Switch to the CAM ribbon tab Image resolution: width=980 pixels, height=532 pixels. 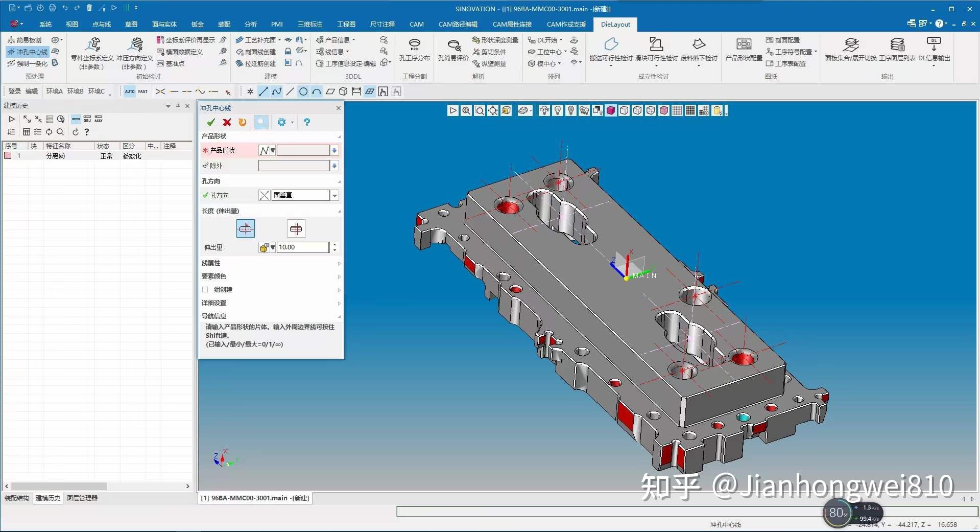point(416,24)
